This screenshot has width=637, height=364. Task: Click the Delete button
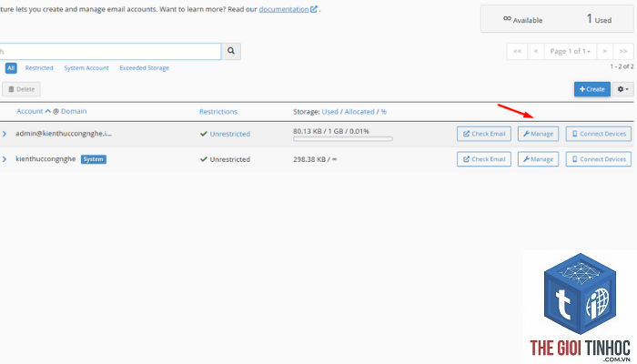[x=21, y=89]
